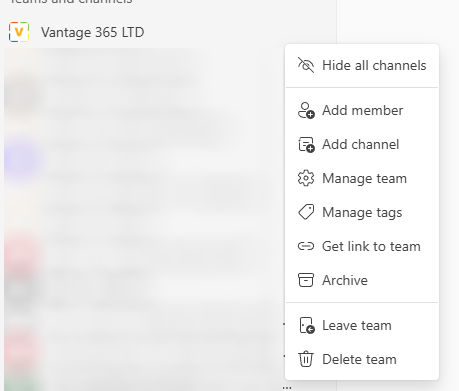The height and width of the screenshot is (391, 459).
Task: Choose Add member in the context menu
Action: pyautogui.click(x=362, y=110)
